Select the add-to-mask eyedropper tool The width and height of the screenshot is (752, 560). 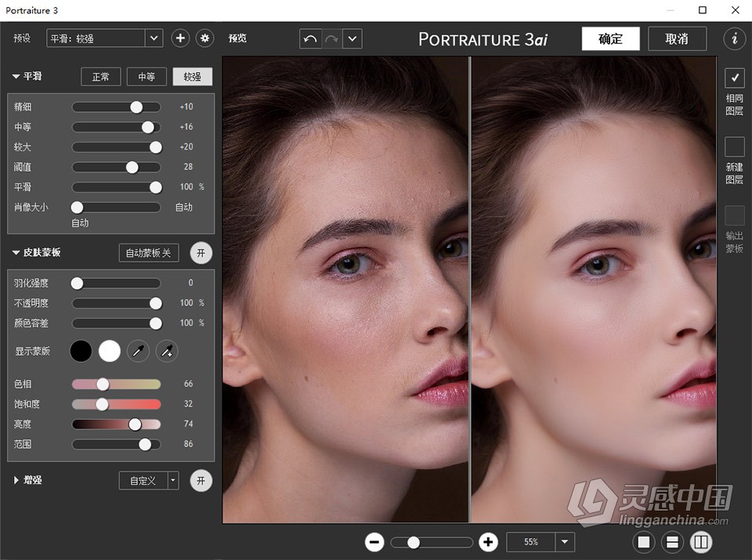[x=166, y=351]
